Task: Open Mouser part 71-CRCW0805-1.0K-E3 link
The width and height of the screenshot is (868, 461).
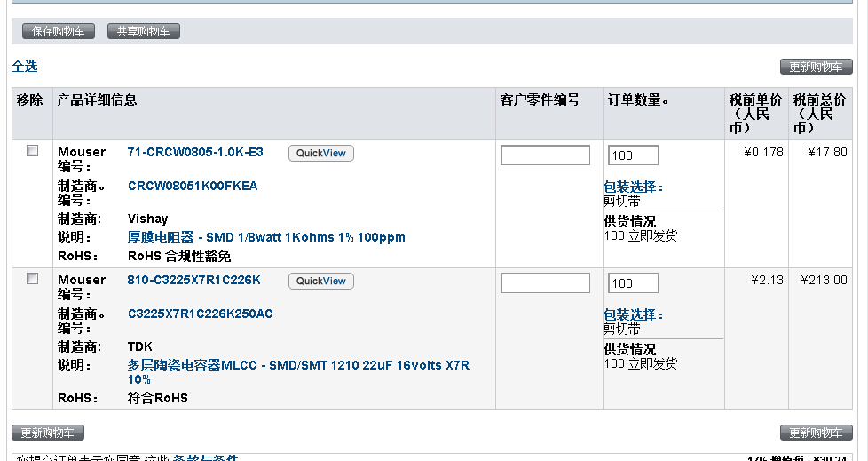Action: pyautogui.click(x=195, y=153)
